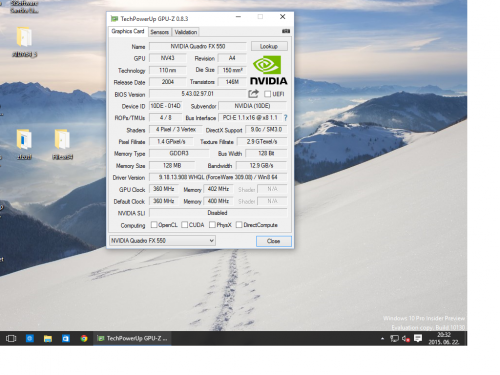Open File Explorer from the taskbar
500x375 pixels.
coord(48,338)
